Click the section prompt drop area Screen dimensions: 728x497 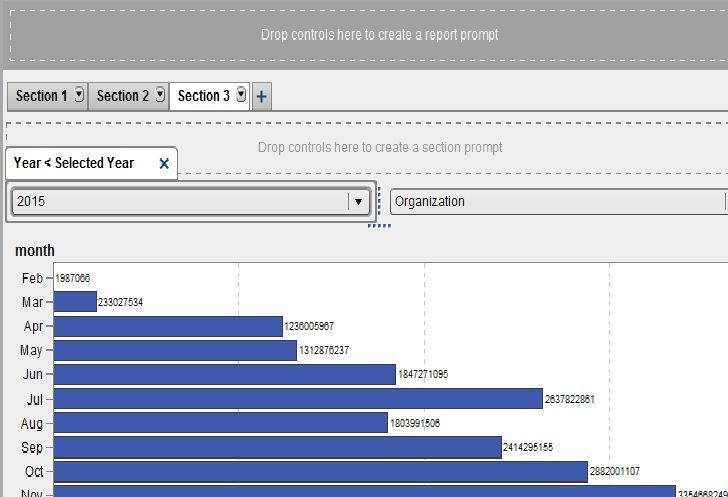380,147
